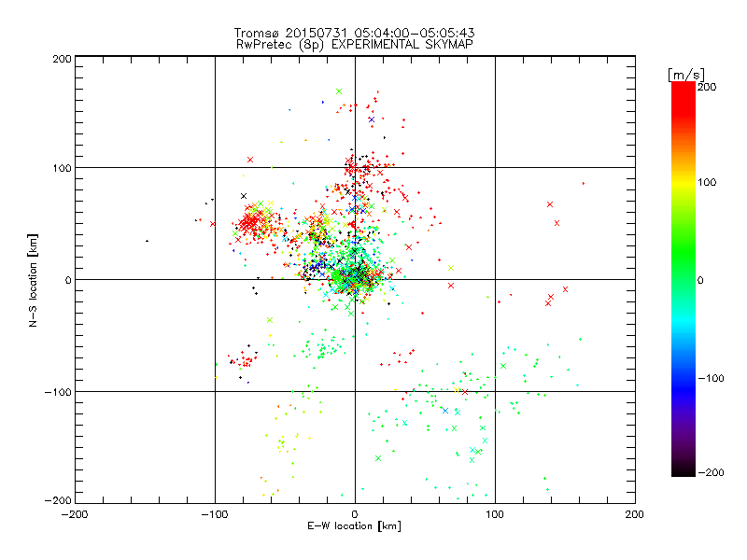
Task: Click the y-axis tick label -100
Action: [58, 392]
